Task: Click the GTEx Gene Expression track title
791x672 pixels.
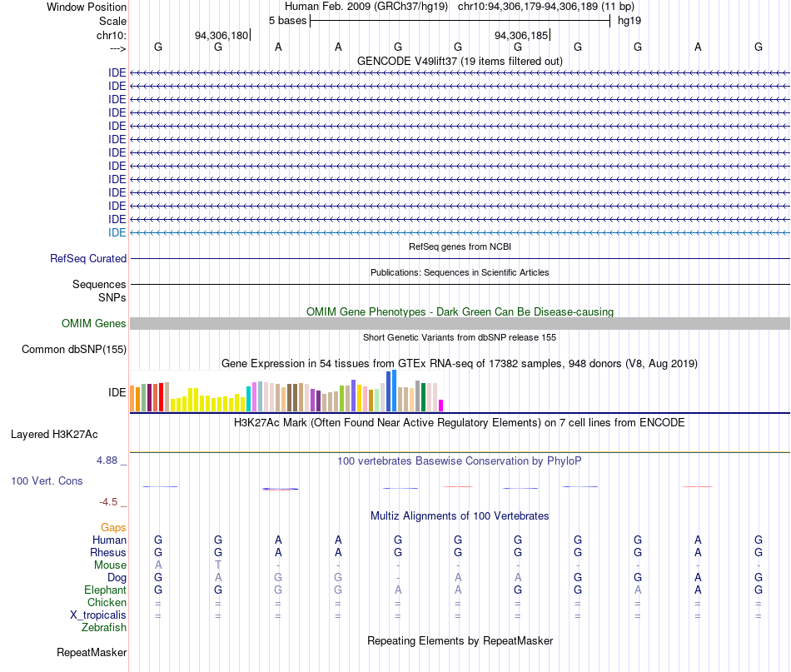Action: [x=460, y=363]
